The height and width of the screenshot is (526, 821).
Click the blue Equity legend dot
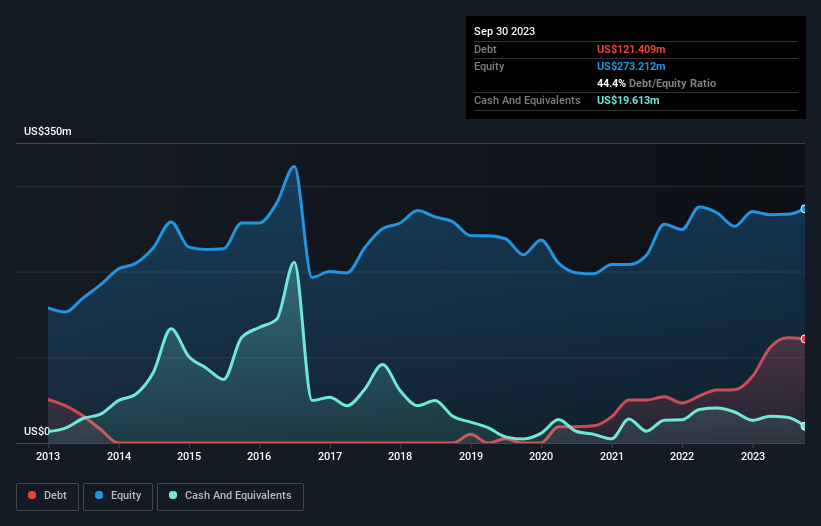pos(99,495)
